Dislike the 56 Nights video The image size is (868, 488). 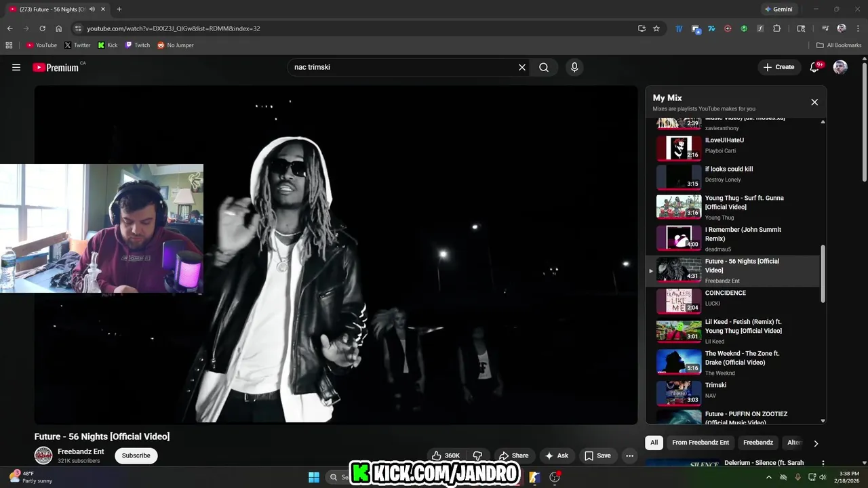click(x=477, y=455)
